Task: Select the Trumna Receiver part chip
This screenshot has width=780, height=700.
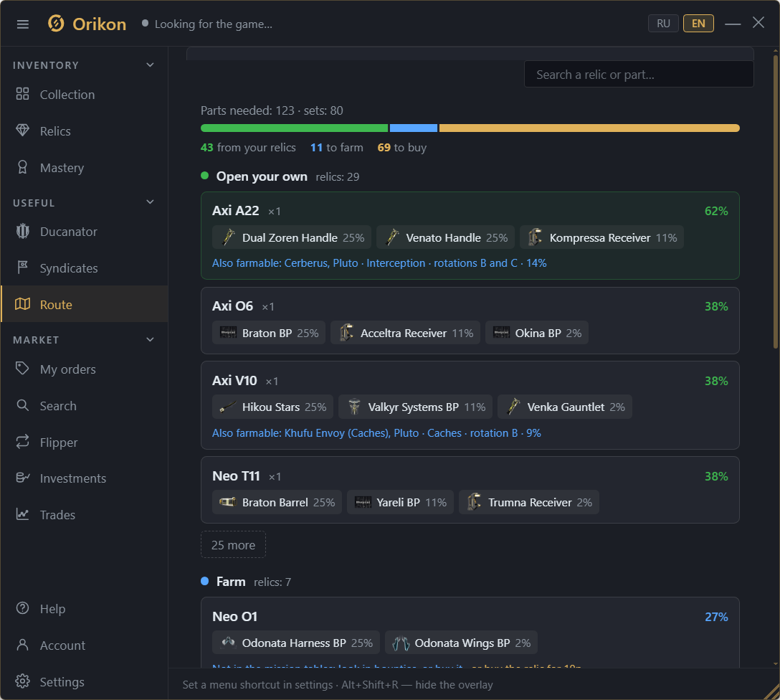Action: click(529, 503)
